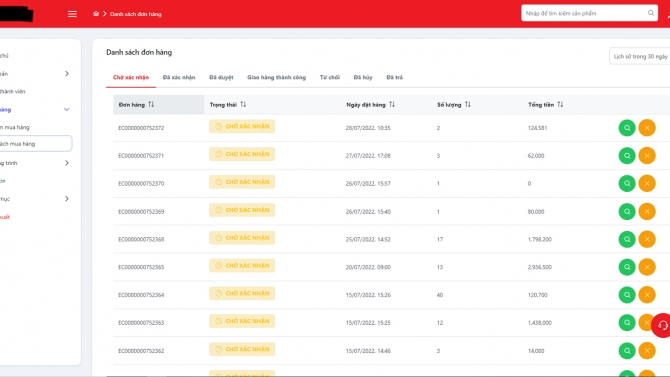Expand the 'mục' sidebar item chevron
The height and width of the screenshot is (377, 670).
click(x=67, y=199)
